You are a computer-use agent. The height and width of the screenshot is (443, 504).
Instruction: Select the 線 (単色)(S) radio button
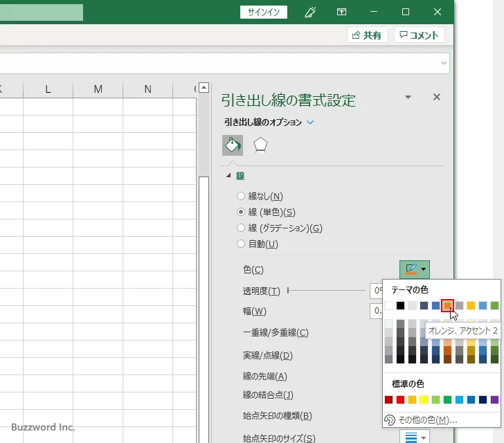tap(241, 212)
